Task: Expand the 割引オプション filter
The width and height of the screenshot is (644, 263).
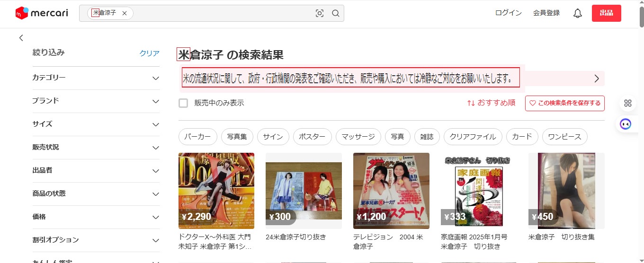Action: pyautogui.click(x=96, y=240)
